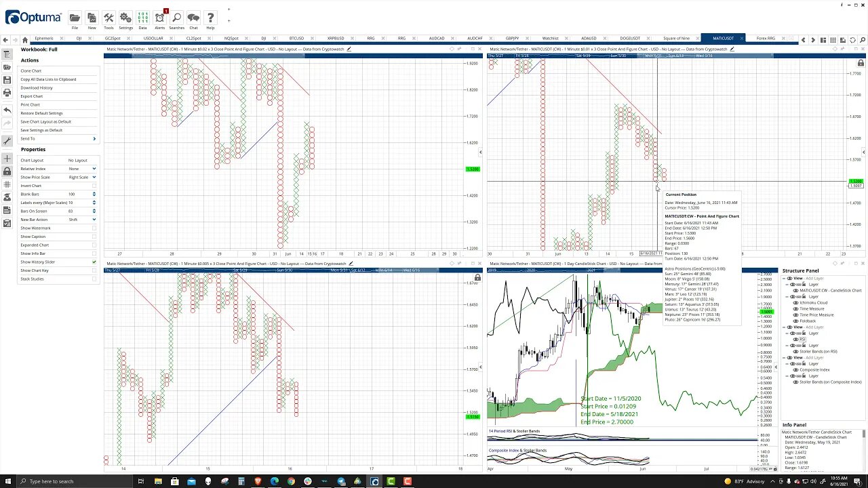Open Settings gears icon

coord(125,18)
